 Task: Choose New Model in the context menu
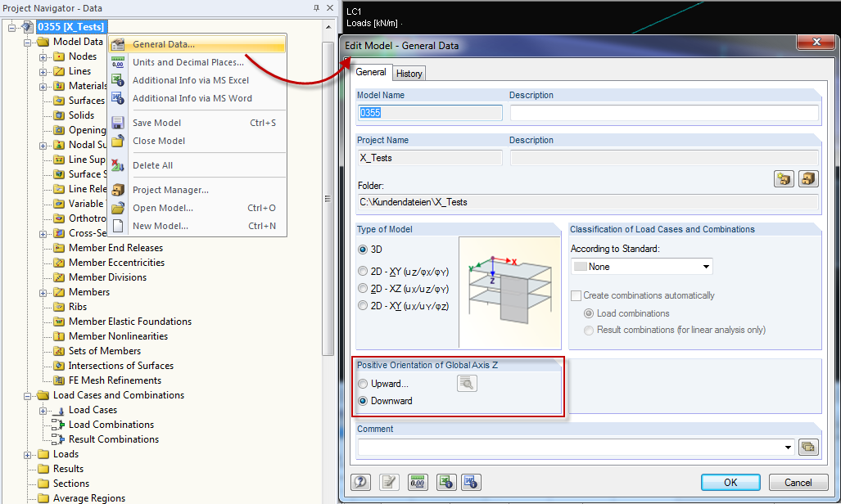coord(197,226)
